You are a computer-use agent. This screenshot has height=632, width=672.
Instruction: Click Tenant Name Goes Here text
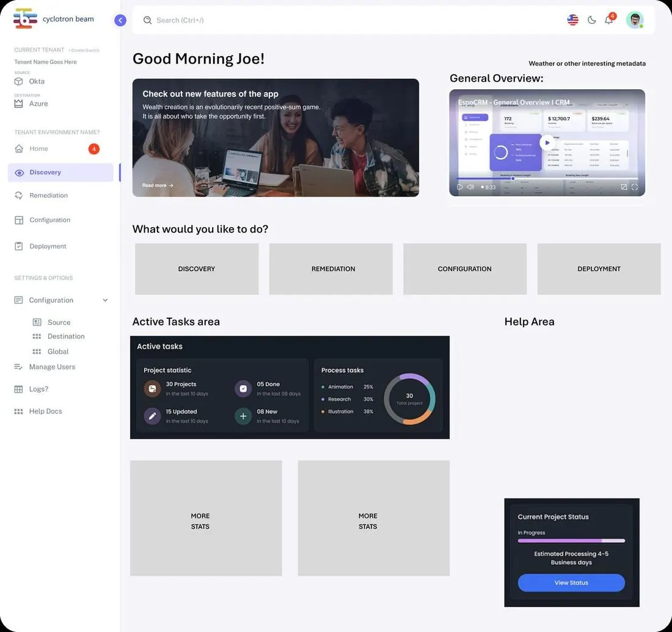pos(45,62)
